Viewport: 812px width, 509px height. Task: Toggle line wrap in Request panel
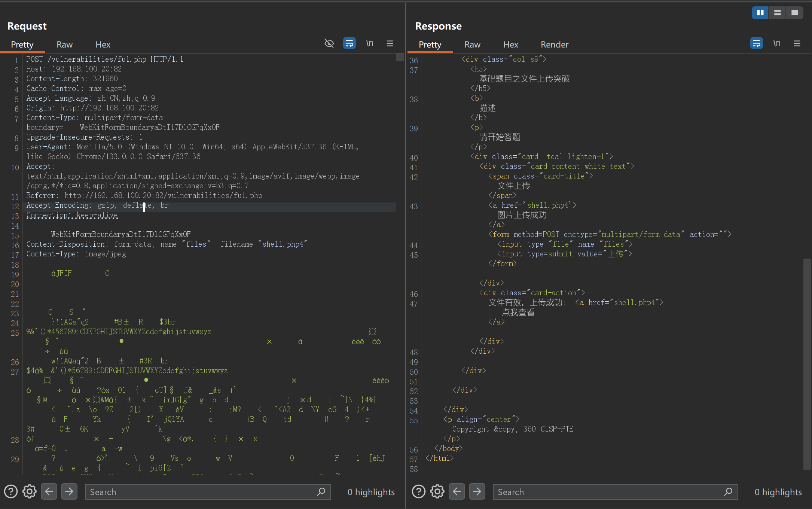pos(349,43)
